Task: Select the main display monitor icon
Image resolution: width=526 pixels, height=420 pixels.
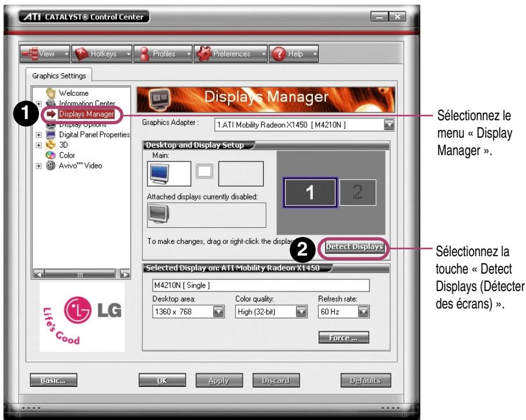Action: point(160,174)
